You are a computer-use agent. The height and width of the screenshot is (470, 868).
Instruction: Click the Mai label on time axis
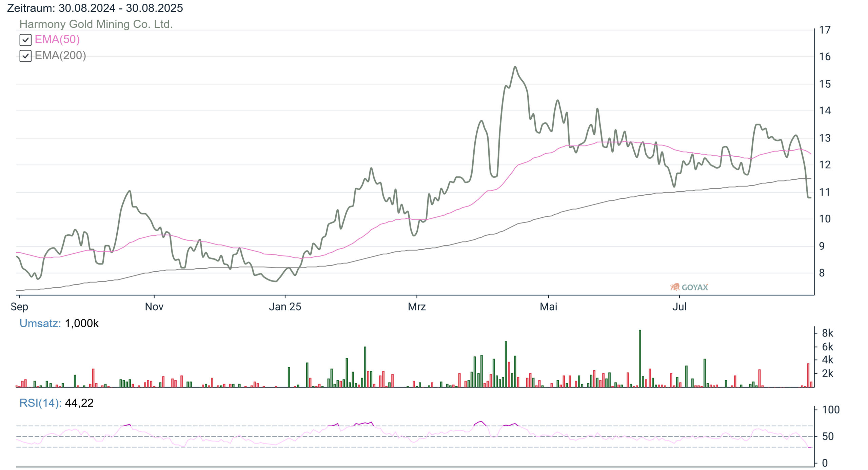coord(549,307)
